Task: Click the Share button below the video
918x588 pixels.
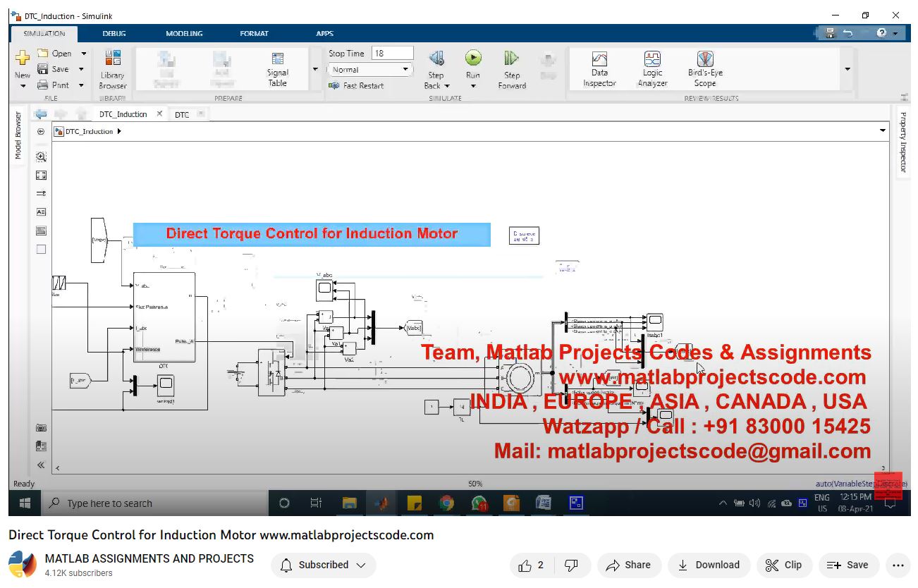Action: (x=628, y=565)
